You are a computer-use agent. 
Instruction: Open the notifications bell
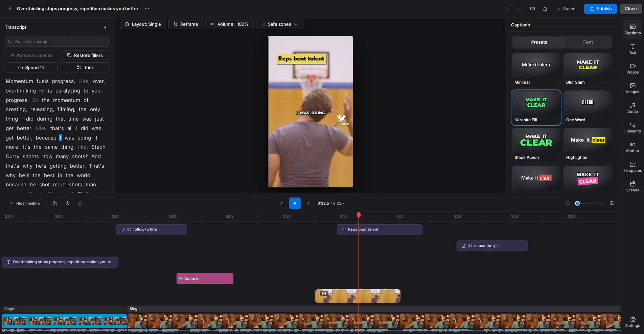(x=545, y=9)
